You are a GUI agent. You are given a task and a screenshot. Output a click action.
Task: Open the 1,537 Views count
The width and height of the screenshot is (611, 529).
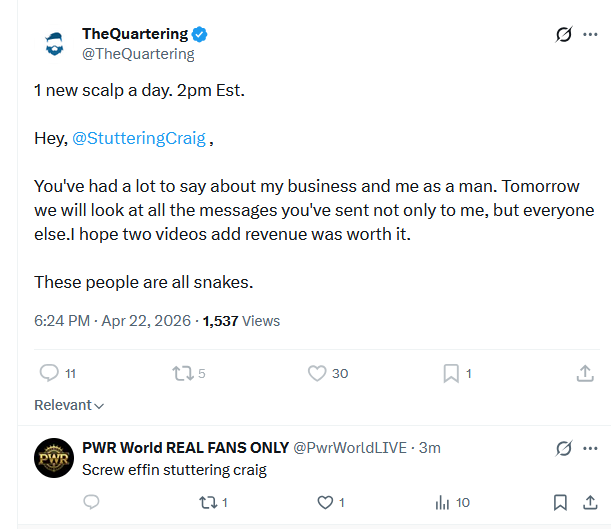241,321
